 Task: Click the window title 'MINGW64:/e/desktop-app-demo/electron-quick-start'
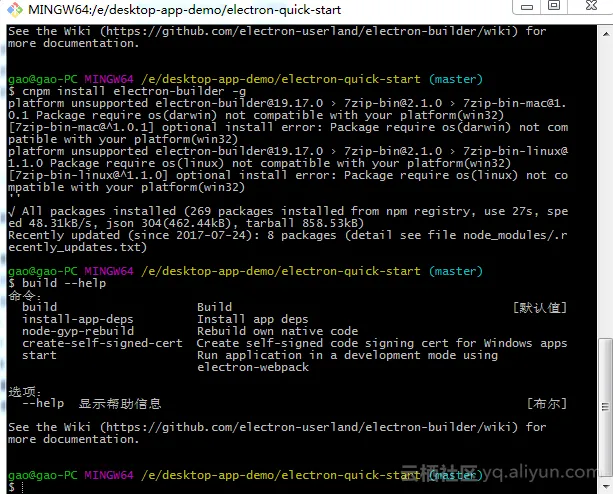click(x=185, y=10)
